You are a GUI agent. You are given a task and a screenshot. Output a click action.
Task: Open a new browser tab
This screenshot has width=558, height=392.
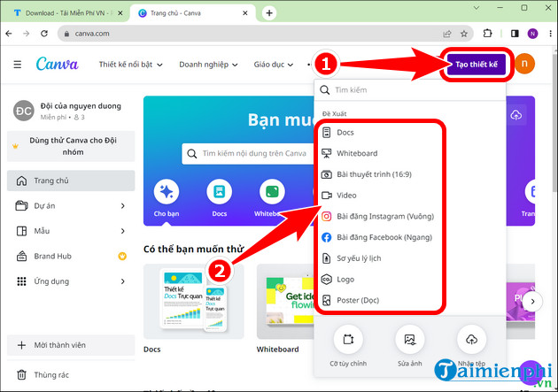pyautogui.click(x=269, y=13)
